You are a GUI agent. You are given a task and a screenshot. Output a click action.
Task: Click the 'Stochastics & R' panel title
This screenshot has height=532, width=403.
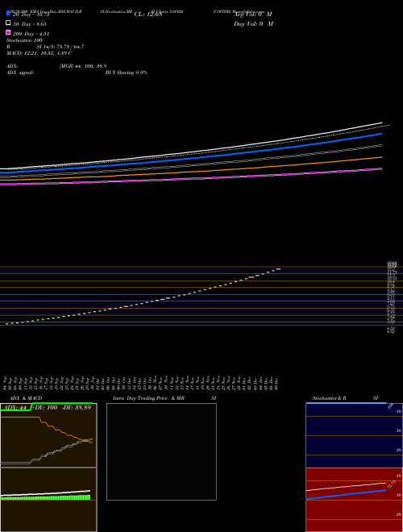pyautogui.click(x=329, y=398)
